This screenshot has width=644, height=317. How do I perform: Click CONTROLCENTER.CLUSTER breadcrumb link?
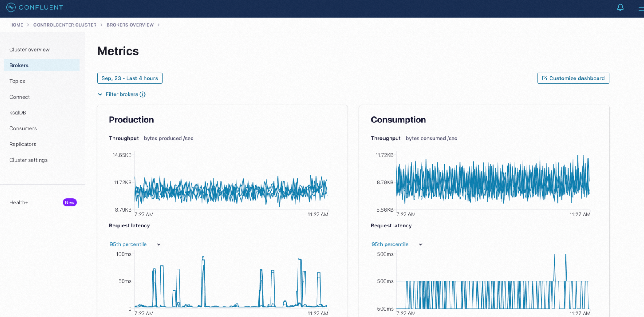click(x=65, y=25)
